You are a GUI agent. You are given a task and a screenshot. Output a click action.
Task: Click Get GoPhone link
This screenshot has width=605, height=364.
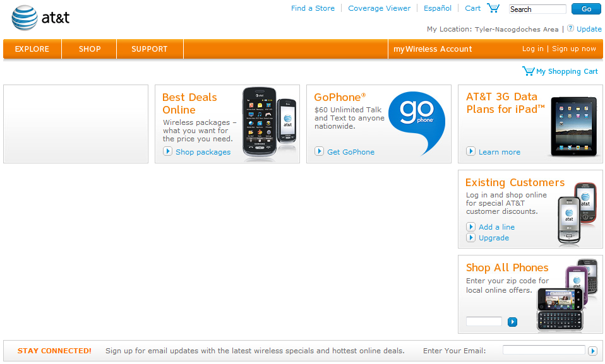350,152
